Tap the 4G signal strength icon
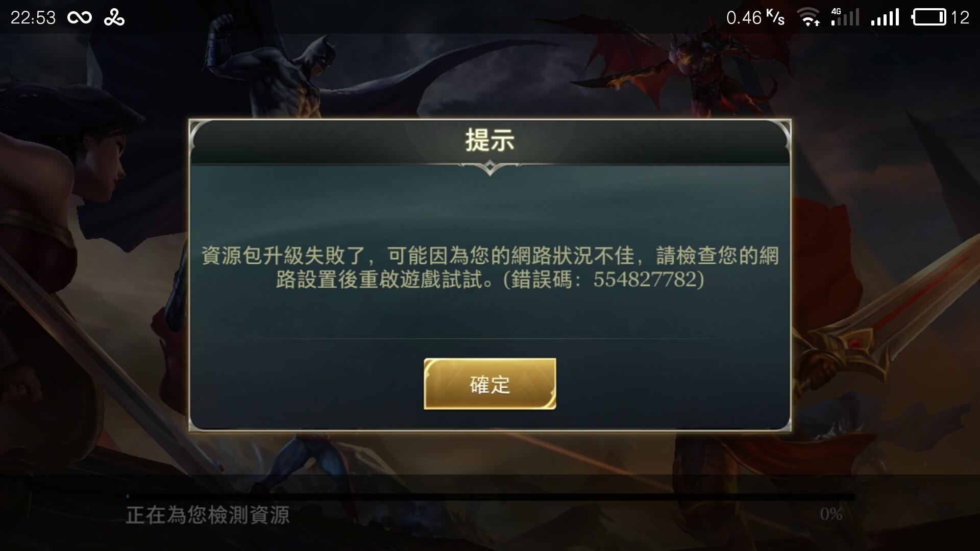The width and height of the screenshot is (980, 551). tap(845, 17)
